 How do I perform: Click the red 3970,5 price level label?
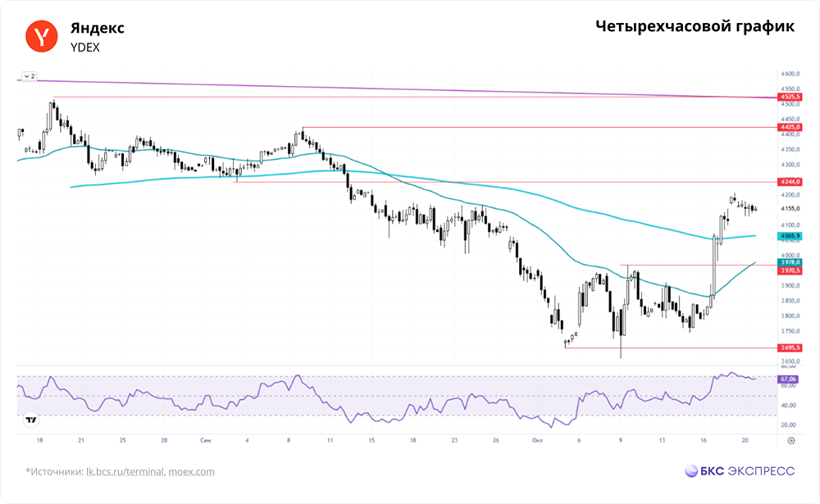790,270
